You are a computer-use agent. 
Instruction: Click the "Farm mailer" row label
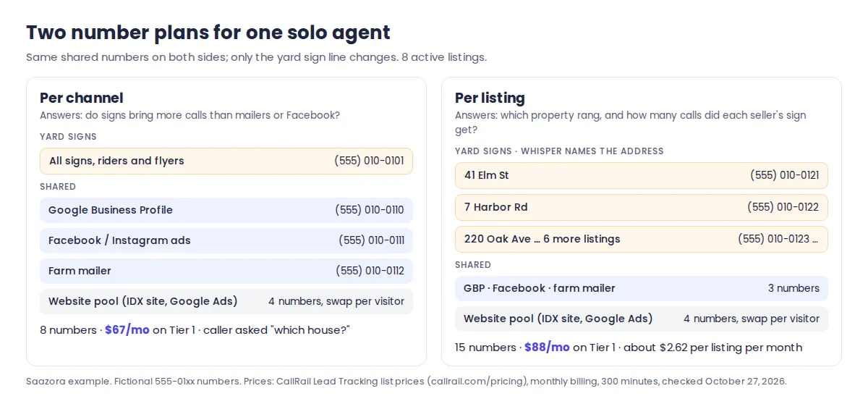(x=80, y=271)
